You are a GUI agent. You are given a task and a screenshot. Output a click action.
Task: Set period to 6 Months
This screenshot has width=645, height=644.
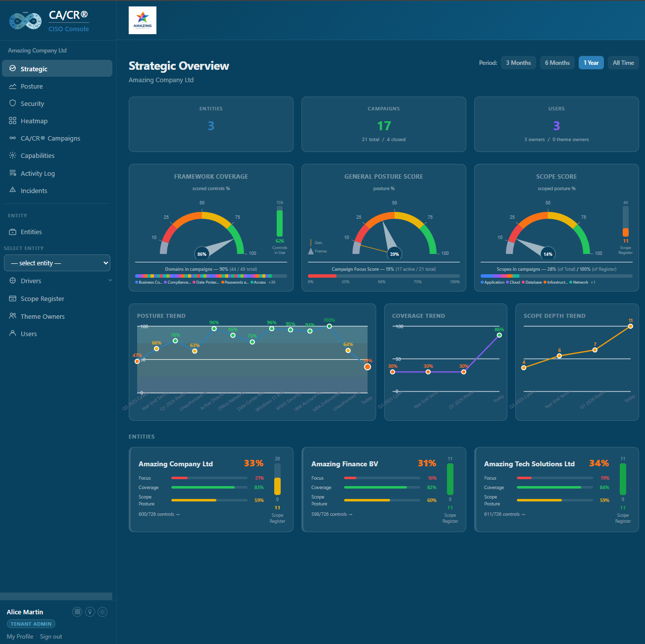[x=557, y=63]
